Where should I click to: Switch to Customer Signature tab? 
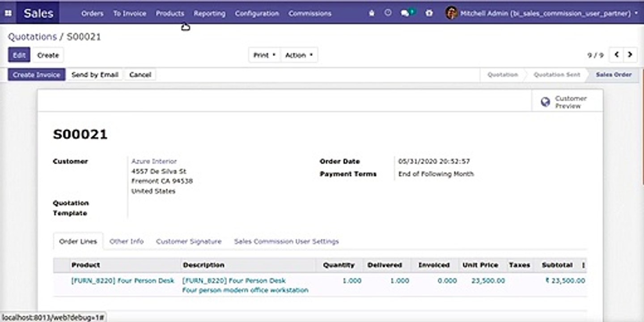pyautogui.click(x=189, y=241)
